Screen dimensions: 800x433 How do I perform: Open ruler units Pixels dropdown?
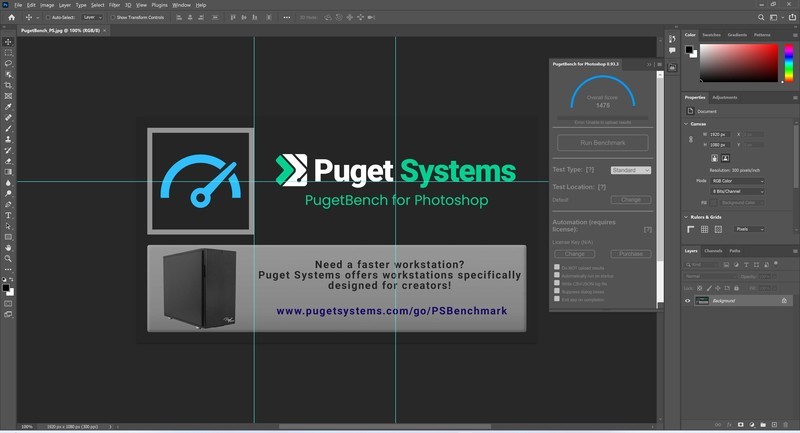[x=749, y=230]
